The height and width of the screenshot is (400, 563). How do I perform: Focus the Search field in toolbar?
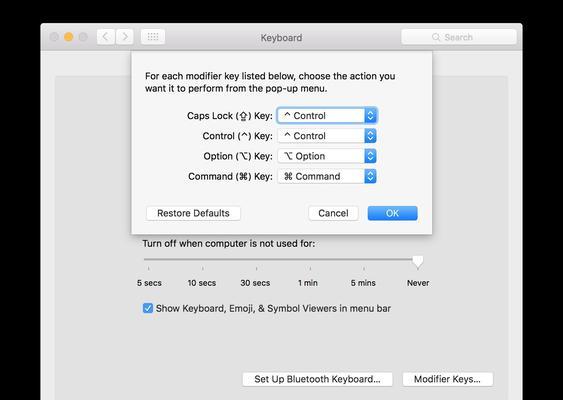point(459,37)
